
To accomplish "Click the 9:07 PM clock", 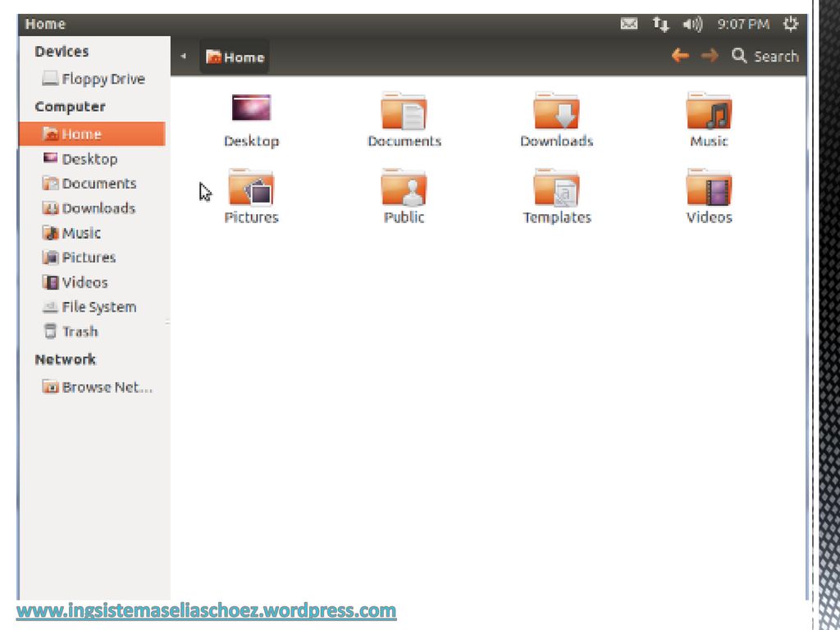I will (x=743, y=24).
